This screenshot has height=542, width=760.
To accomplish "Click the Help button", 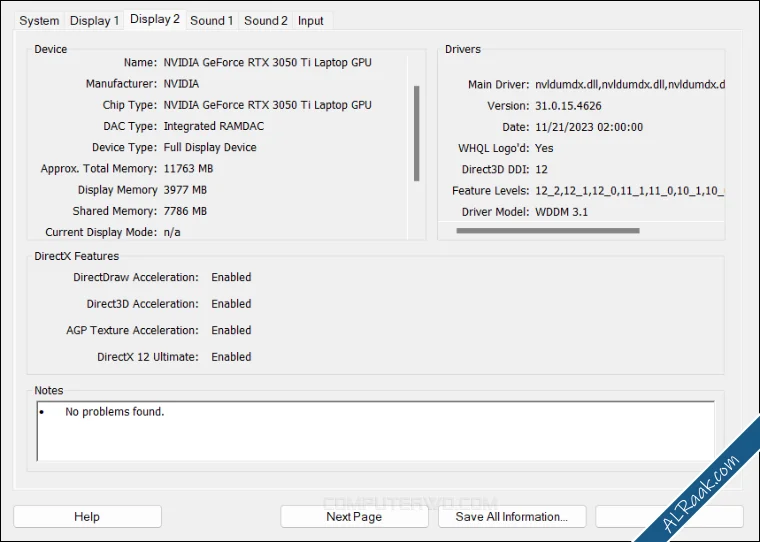I will [x=87, y=517].
